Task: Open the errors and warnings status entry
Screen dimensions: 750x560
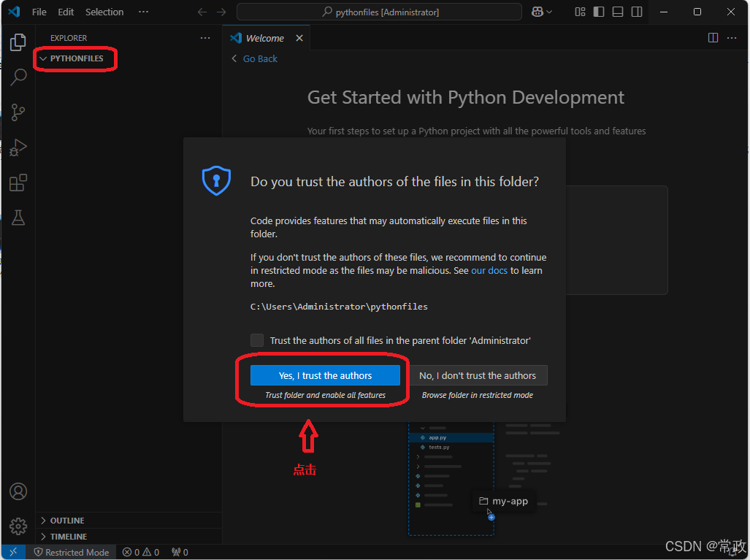Action: [141, 553]
